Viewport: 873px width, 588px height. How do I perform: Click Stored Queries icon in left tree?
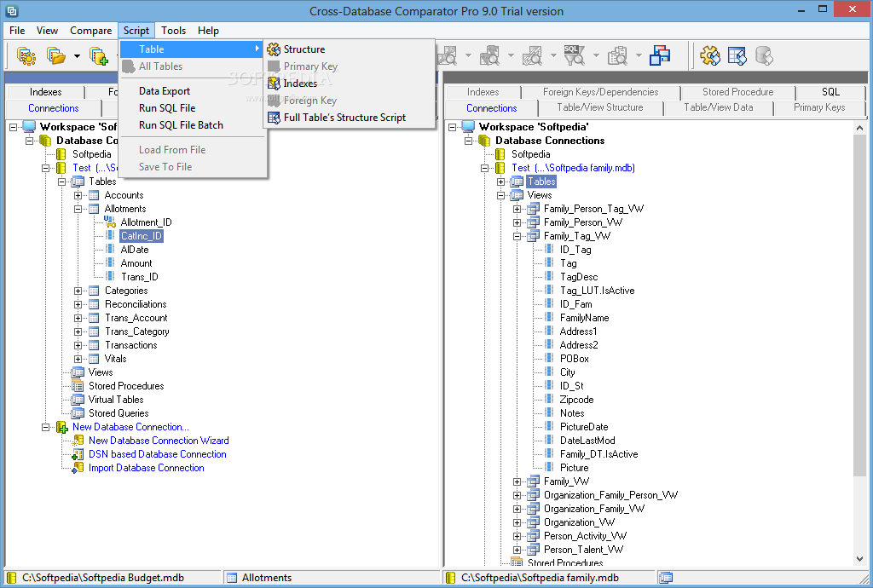(78, 413)
